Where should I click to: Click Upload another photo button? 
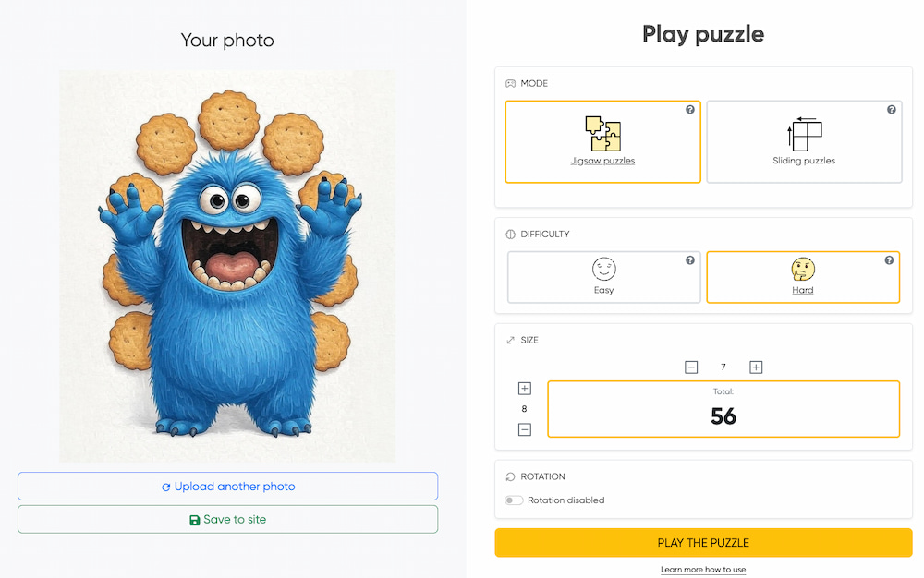tap(227, 487)
